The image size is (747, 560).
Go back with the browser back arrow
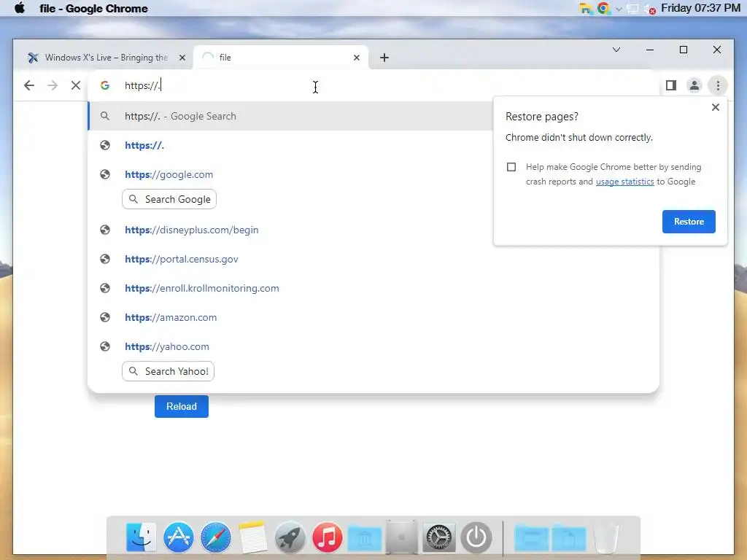[29, 85]
